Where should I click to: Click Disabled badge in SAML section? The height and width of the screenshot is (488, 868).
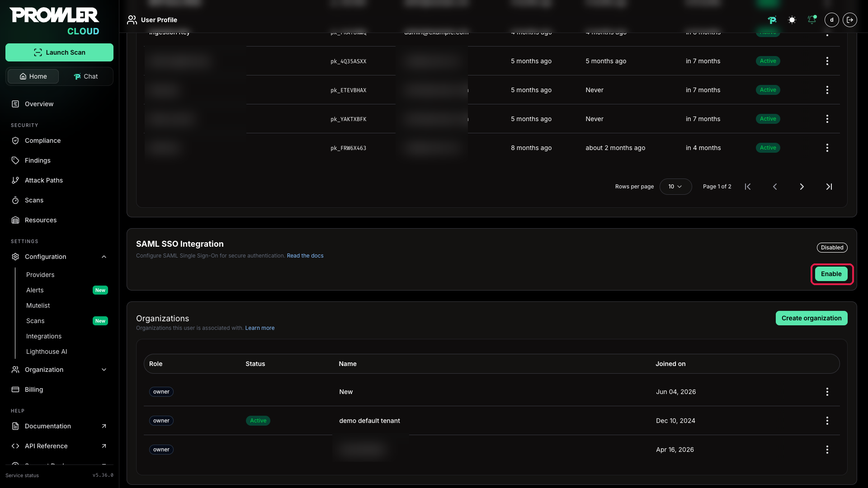(832, 248)
